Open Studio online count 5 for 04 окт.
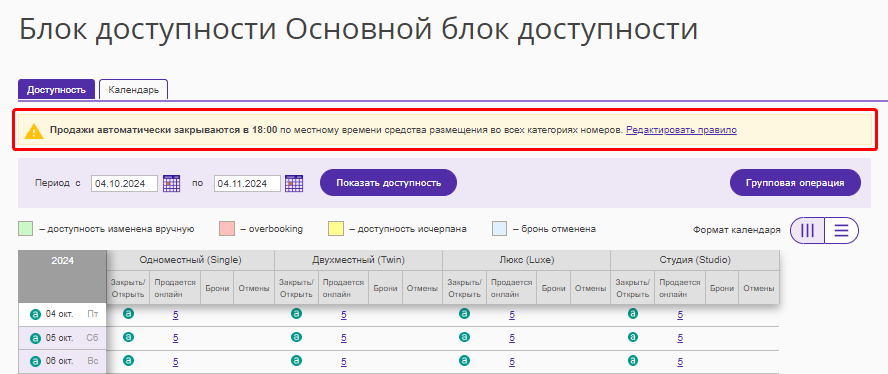The width and height of the screenshot is (888, 374). tap(680, 315)
